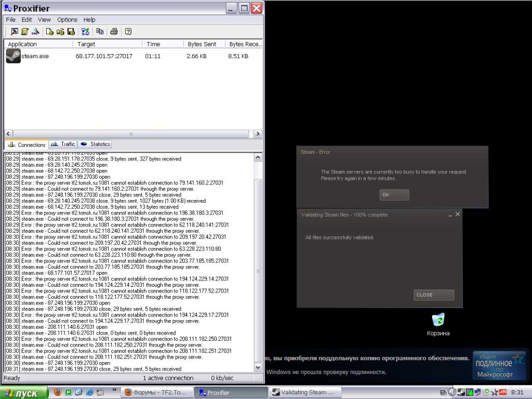Switch to the Connections tab

pyautogui.click(x=26, y=145)
